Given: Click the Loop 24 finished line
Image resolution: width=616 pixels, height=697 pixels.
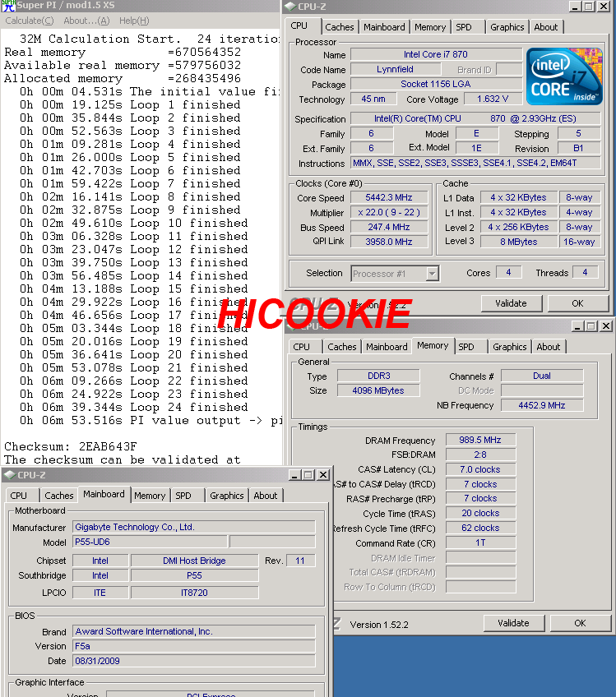Looking at the screenshot, I should [x=133, y=407].
